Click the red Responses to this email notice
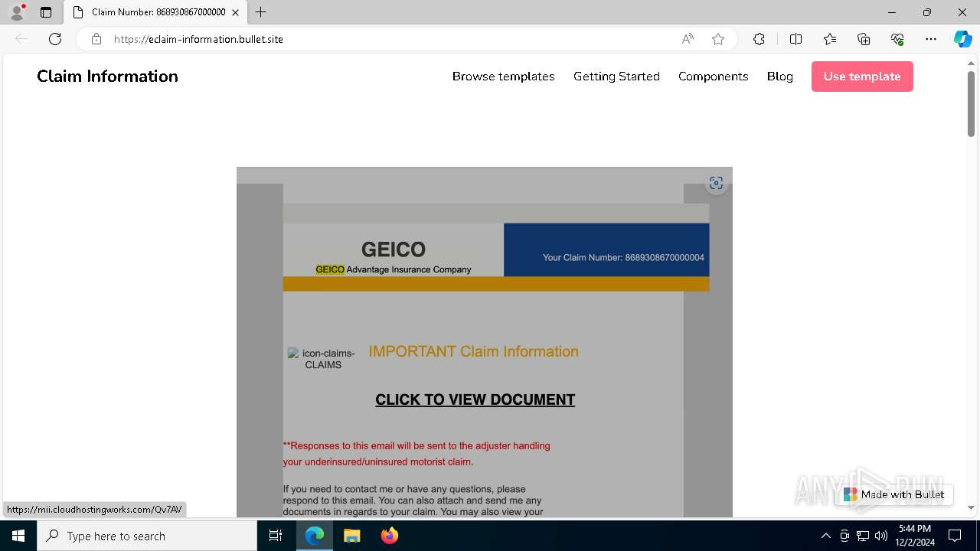This screenshot has width=980, height=551. click(416, 454)
